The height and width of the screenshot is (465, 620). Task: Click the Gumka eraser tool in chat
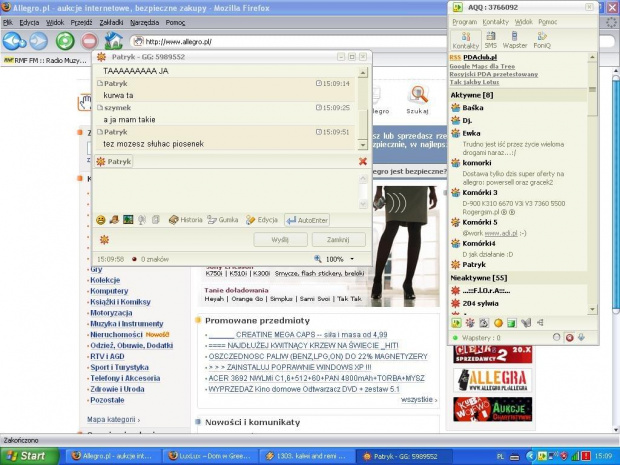click(x=223, y=219)
